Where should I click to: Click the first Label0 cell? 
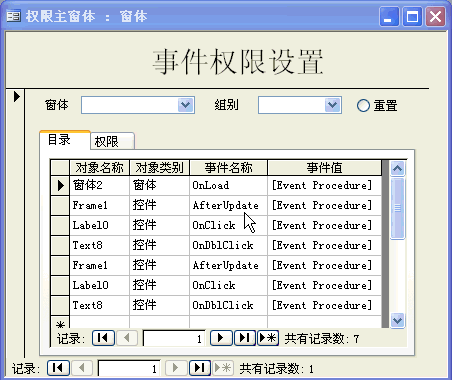(x=99, y=225)
